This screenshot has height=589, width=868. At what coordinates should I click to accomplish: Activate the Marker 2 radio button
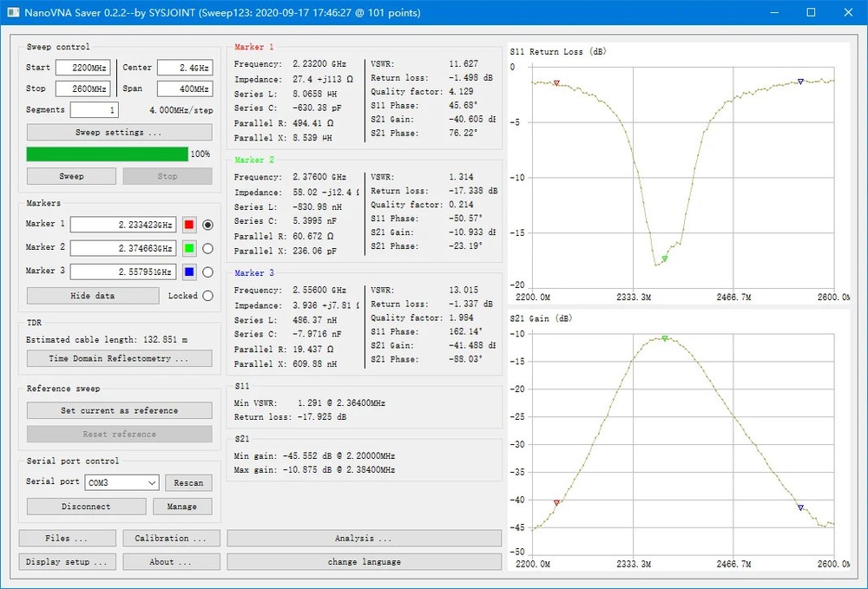(207, 247)
